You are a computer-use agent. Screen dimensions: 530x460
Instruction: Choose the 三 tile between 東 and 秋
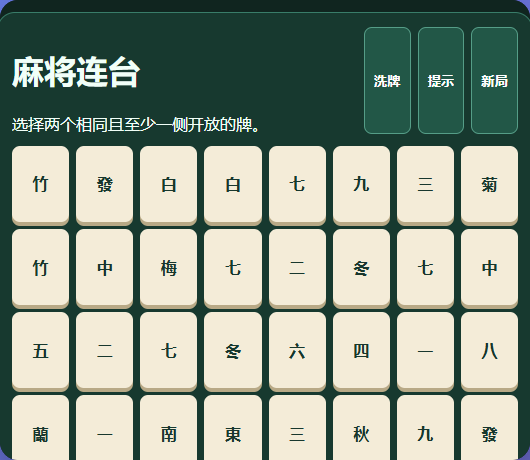coord(297,429)
